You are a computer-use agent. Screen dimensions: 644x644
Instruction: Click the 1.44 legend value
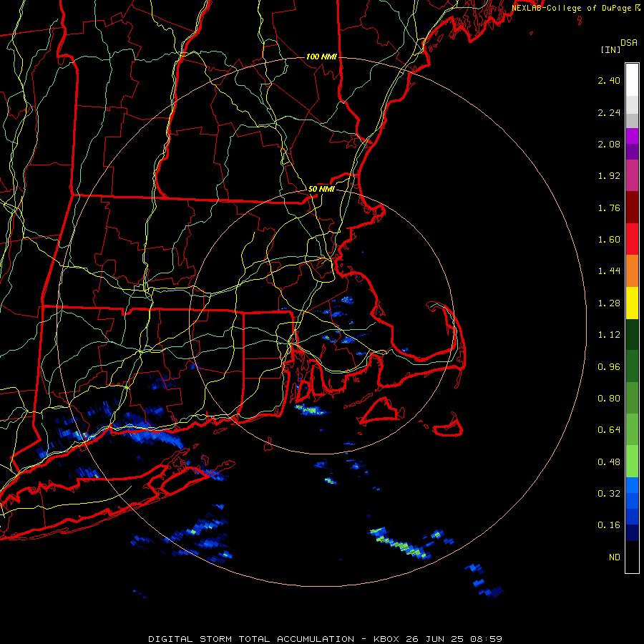pyautogui.click(x=609, y=271)
